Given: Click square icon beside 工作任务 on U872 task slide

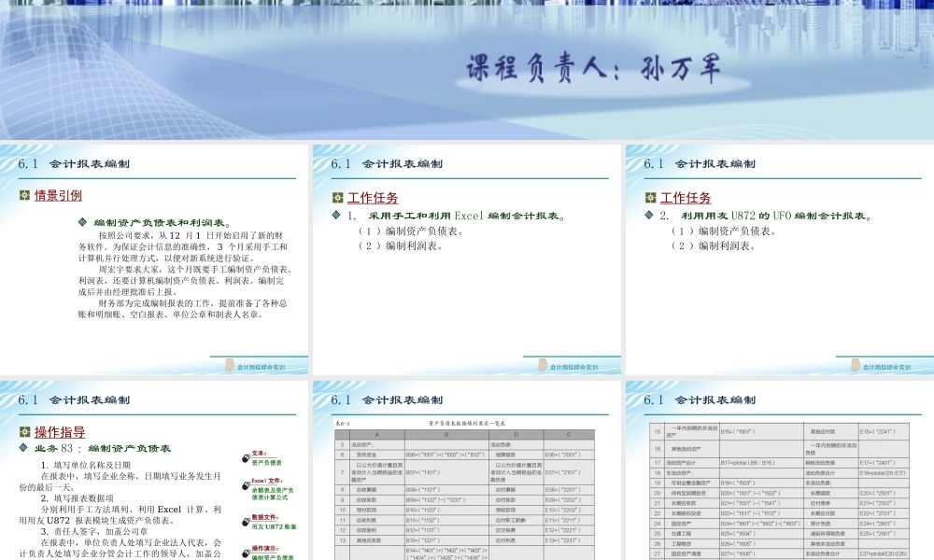Looking at the screenshot, I should (x=650, y=198).
